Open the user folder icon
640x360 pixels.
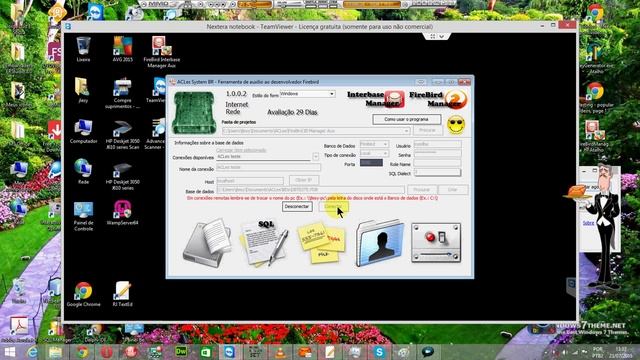click(x=380, y=243)
